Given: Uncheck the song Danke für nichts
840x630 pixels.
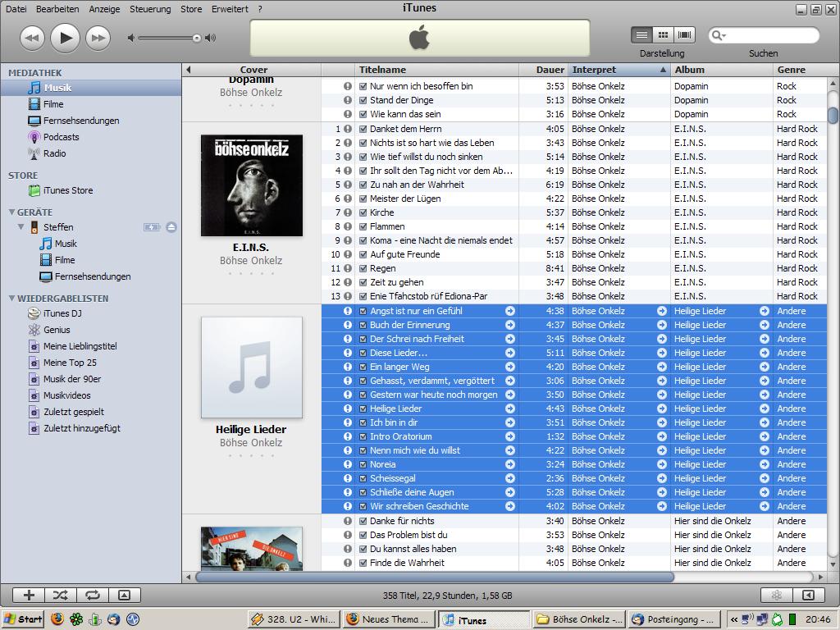Looking at the screenshot, I should [x=363, y=521].
